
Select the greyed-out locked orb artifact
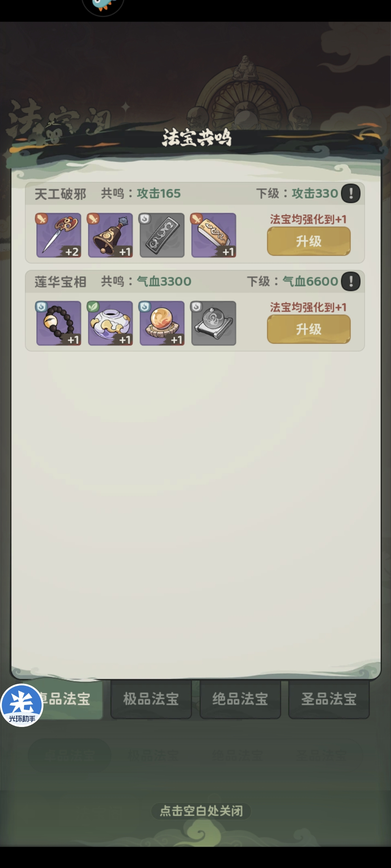point(214,323)
